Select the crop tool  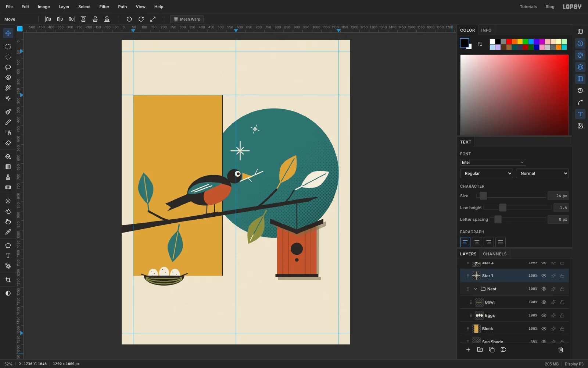coord(8,280)
